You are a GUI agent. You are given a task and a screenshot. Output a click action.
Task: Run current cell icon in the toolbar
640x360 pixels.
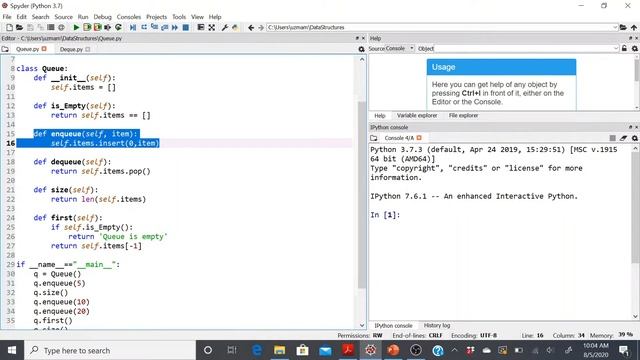[87, 27]
